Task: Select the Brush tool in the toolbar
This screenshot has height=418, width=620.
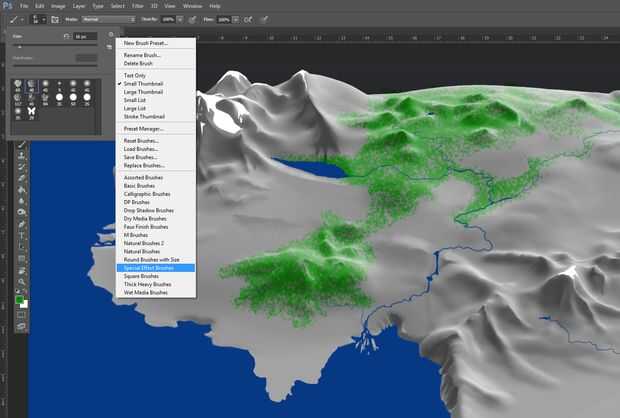Action: point(21,144)
